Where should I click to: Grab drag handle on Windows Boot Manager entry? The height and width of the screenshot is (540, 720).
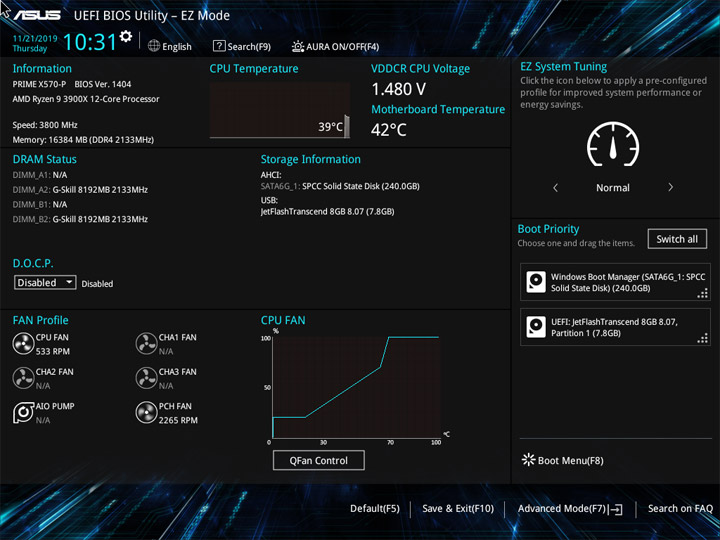pos(703,293)
